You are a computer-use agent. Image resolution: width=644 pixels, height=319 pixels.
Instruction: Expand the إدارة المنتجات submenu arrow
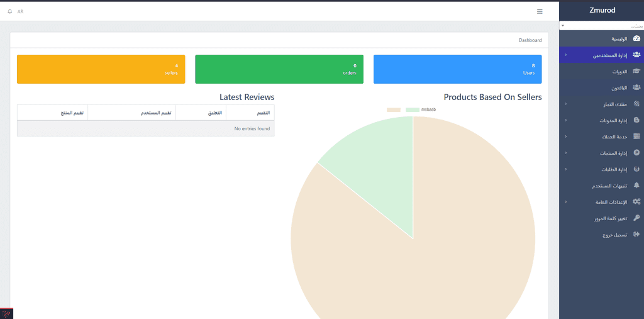point(565,152)
